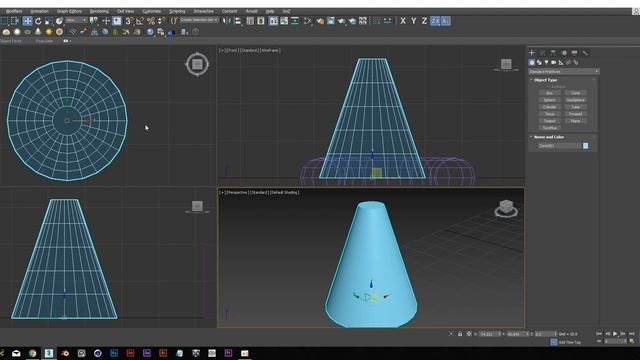The height and width of the screenshot is (360, 640).
Task: Open the Modifiers menu
Action: (x=14, y=11)
